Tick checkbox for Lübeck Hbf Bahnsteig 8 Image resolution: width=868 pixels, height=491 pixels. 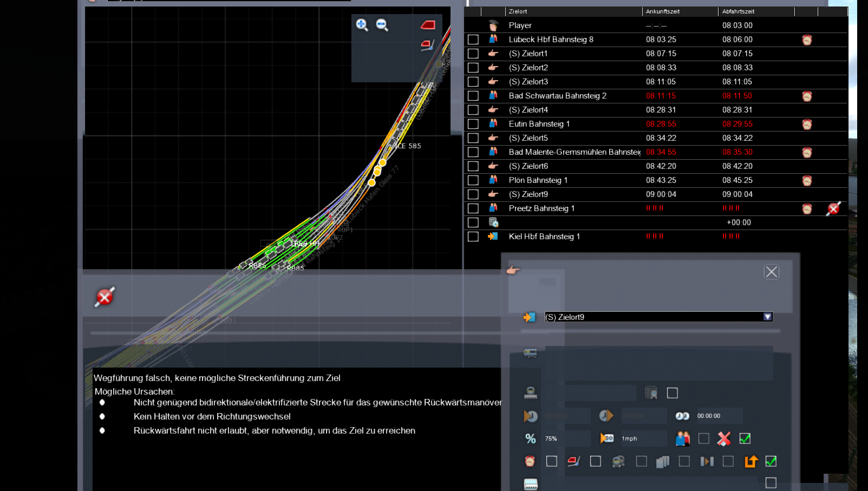pos(473,40)
